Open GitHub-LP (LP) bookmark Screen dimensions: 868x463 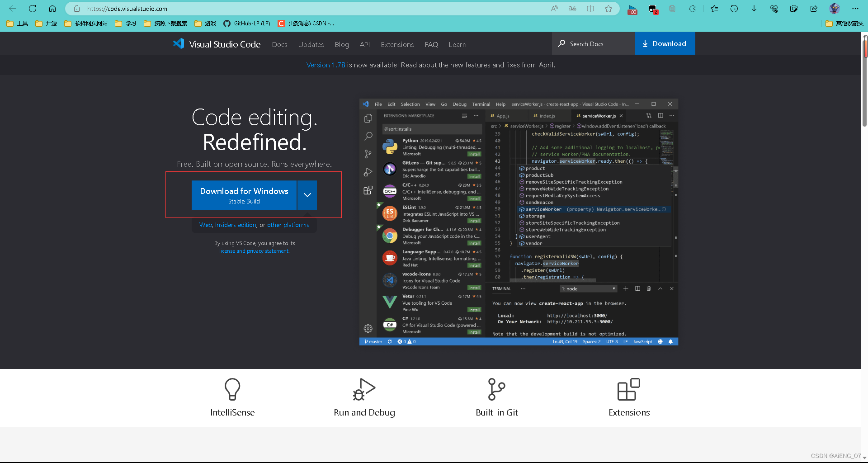(247, 24)
